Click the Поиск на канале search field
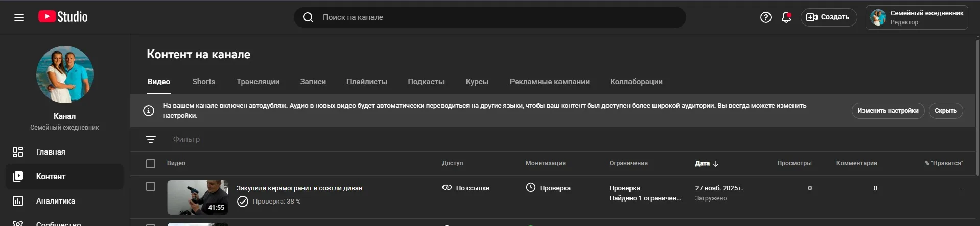Image resolution: width=980 pixels, height=226 pixels. pos(491,17)
